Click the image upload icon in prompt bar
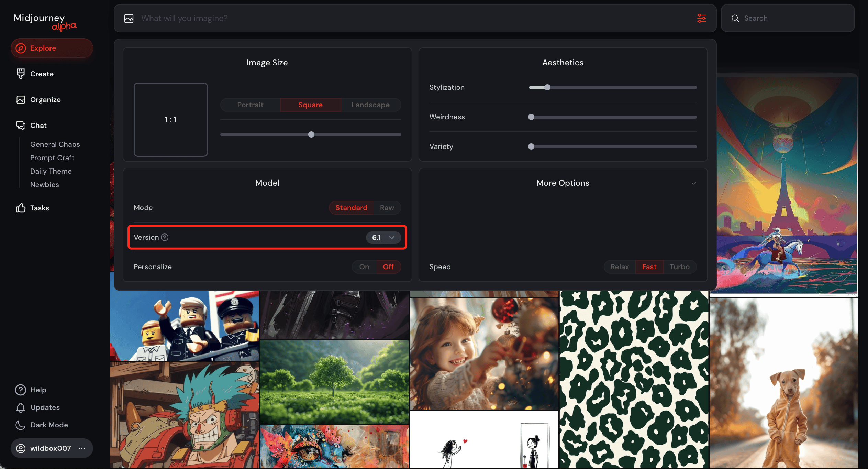 [129, 18]
